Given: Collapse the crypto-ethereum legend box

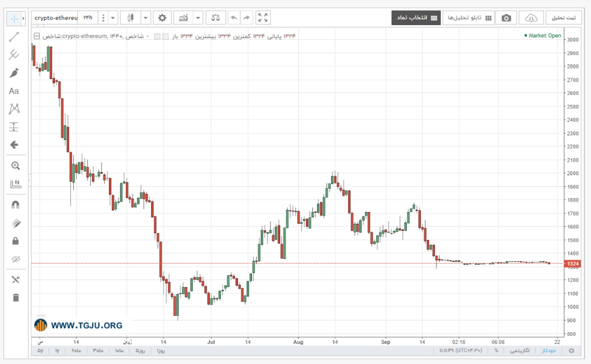Looking at the screenshot, I should click(x=37, y=36).
